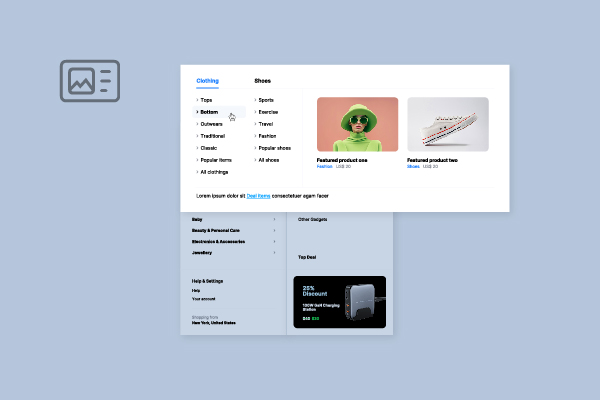Open the Deal Items link
600x400 pixels.
pyautogui.click(x=258, y=196)
